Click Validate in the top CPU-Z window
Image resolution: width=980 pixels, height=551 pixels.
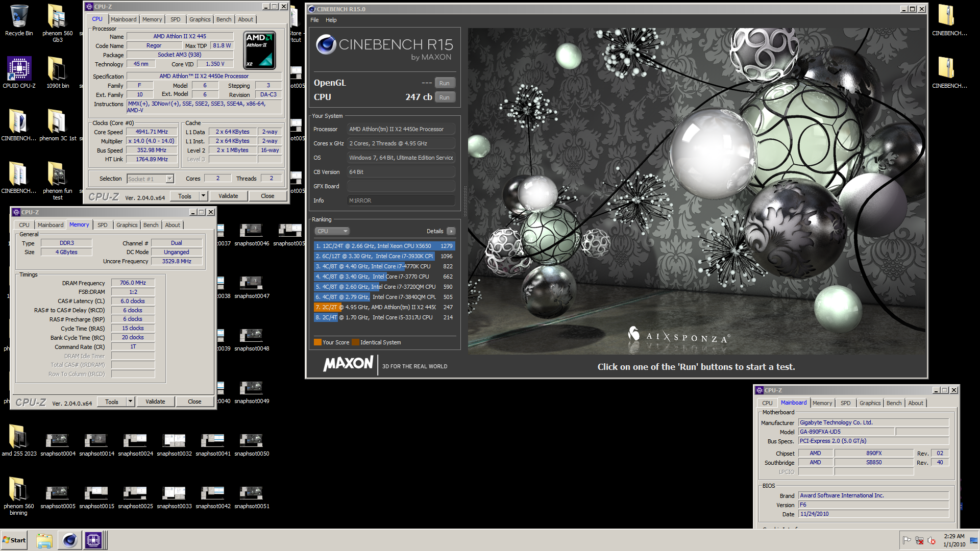228,196
